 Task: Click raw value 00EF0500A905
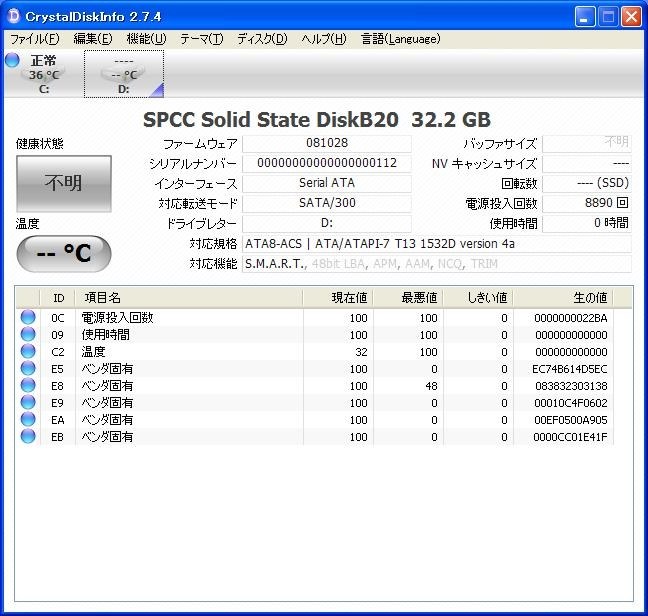coord(571,420)
